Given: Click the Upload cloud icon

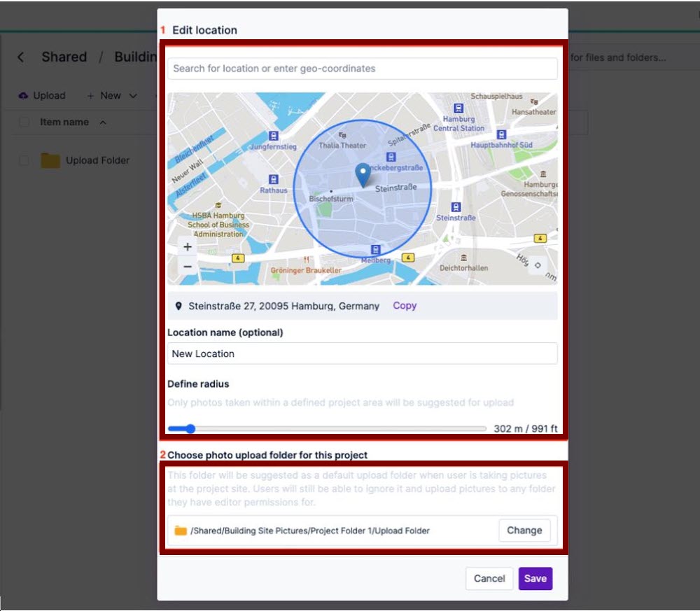Looking at the screenshot, I should click(x=23, y=95).
